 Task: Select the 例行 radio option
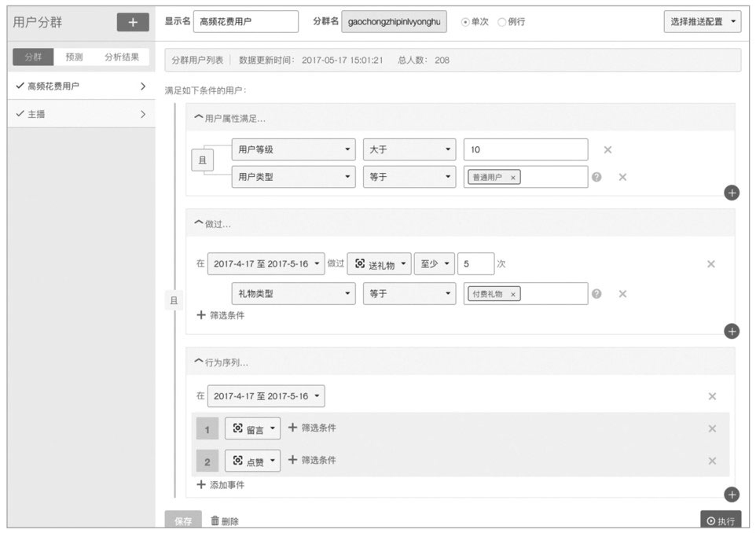[502, 22]
